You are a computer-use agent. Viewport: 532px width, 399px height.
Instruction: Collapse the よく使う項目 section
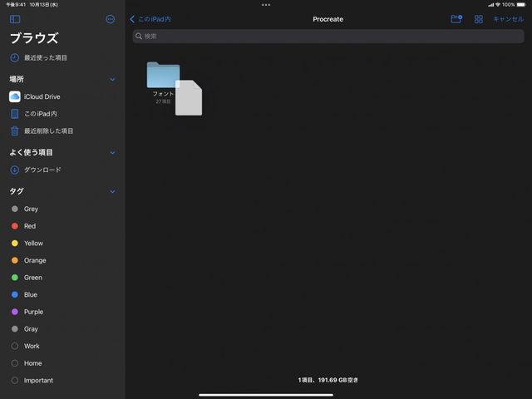[x=112, y=153]
